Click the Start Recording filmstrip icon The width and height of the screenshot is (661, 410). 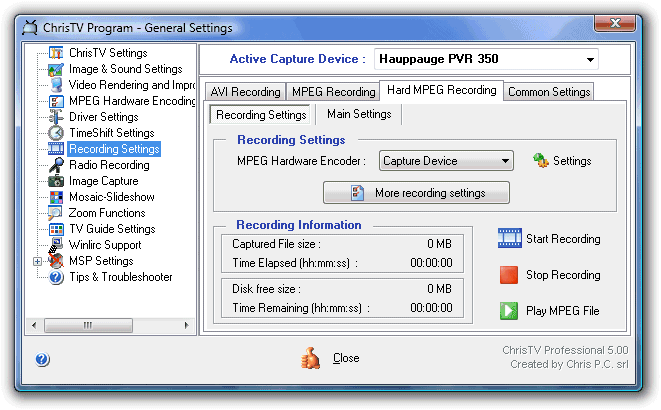pos(509,238)
